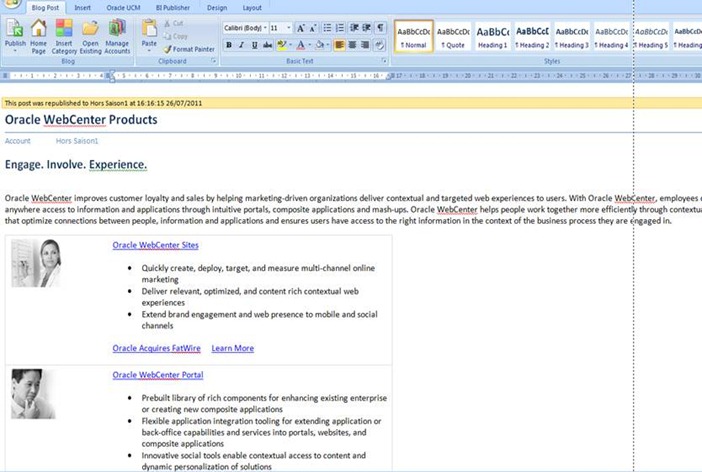Image resolution: width=702 pixels, height=472 pixels.
Task: Click the Engage. Involve. Experience. heading
Action: click(76, 164)
